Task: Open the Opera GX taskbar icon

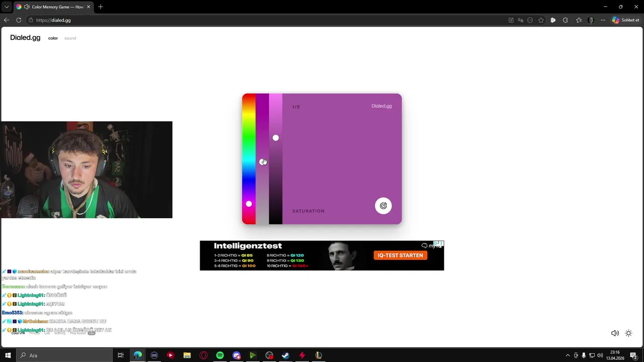Action: click(x=203, y=355)
